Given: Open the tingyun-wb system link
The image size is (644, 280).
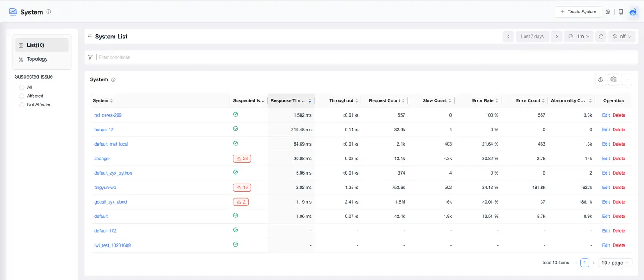Looking at the screenshot, I should (105, 188).
